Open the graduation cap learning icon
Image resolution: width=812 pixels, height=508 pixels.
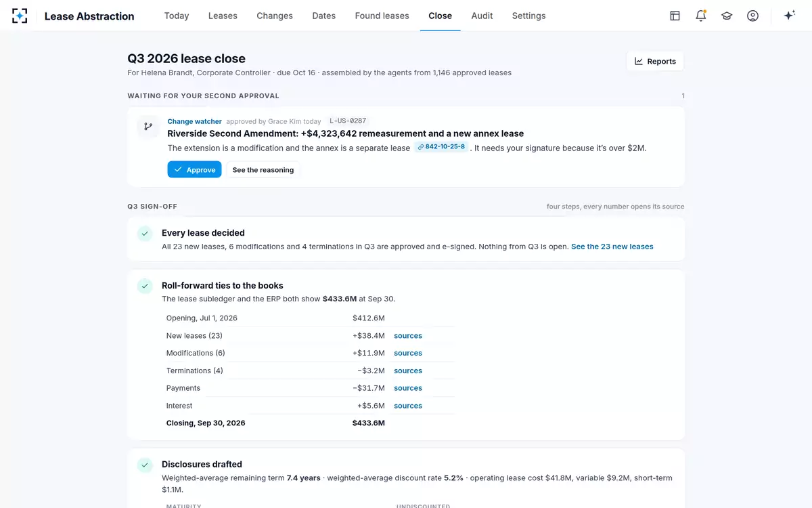(727, 16)
